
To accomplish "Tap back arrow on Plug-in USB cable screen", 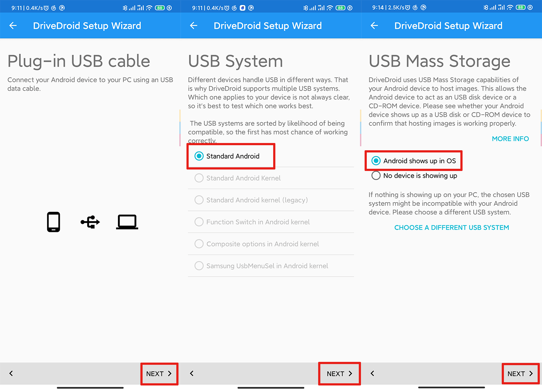I will 13,25.
